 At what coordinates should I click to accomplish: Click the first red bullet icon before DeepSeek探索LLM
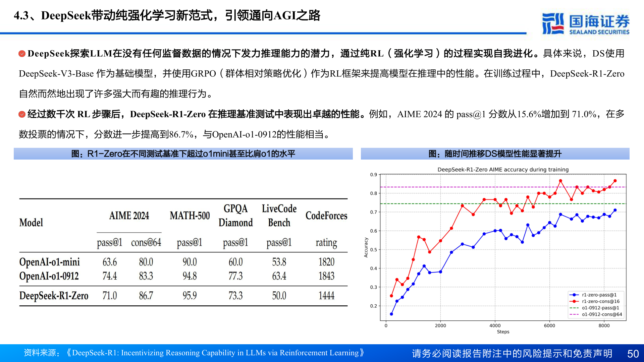pos(22,54)
